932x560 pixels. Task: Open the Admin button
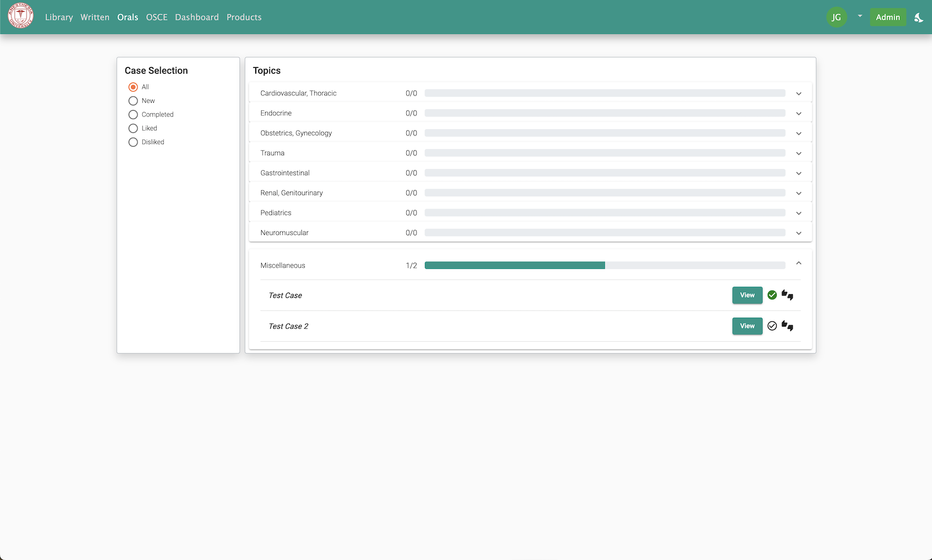pos(887,17)
